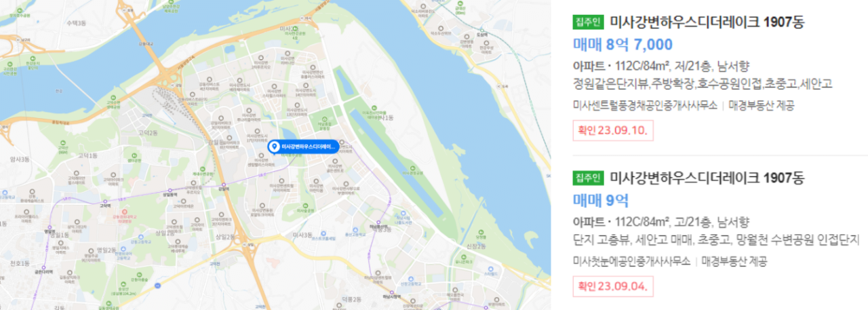Click the 상일2동 district label on map
The height and width of the screenshot is (310, 868).
(224, 237)
